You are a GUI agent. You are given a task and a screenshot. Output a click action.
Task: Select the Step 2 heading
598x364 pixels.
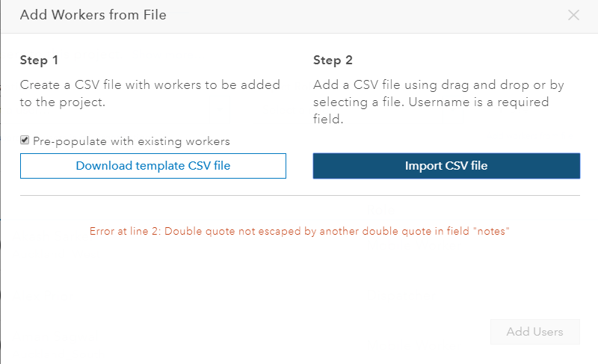pos(333,60)
